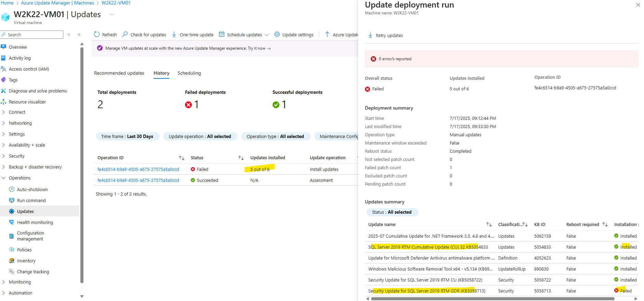Image resolution: width=644 pixels, height=301 pixels.
Task: Expand the Settings section in sidebar
Action: pyautogui.click(x=3, y=134)
